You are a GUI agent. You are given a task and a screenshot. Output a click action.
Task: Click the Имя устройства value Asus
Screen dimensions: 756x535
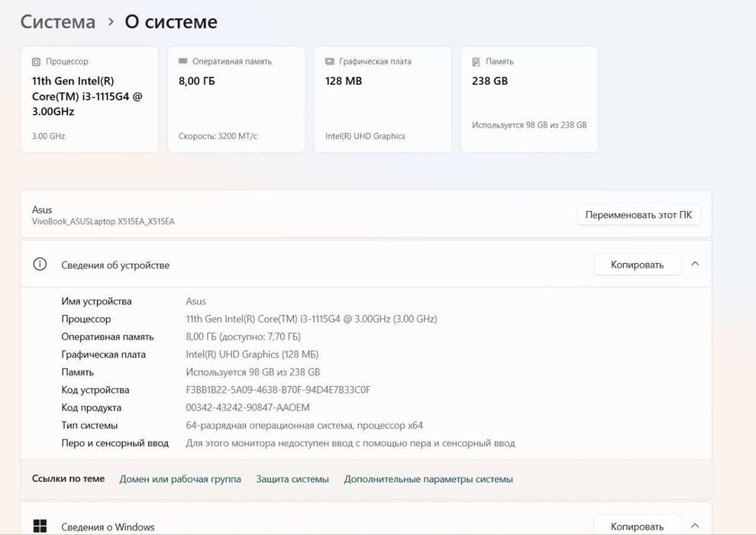point(195,301)
